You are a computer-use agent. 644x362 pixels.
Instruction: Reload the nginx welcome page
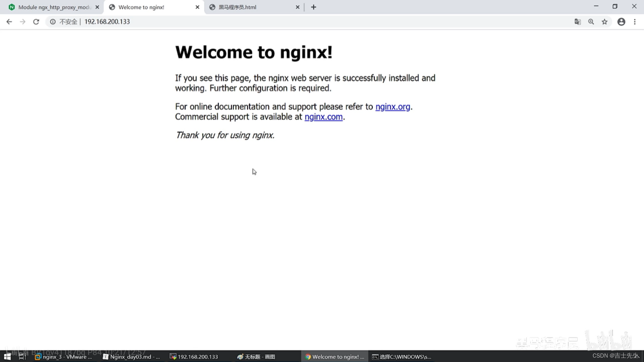pyautogui.click(x=36, y=22)
